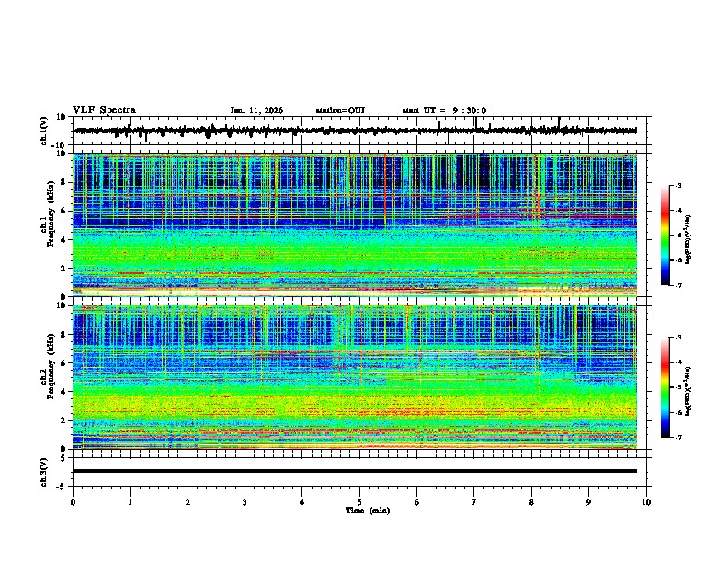Click the "station=OUI" header label
Viewport: 728px width, 563px height.
pos(340,110)
